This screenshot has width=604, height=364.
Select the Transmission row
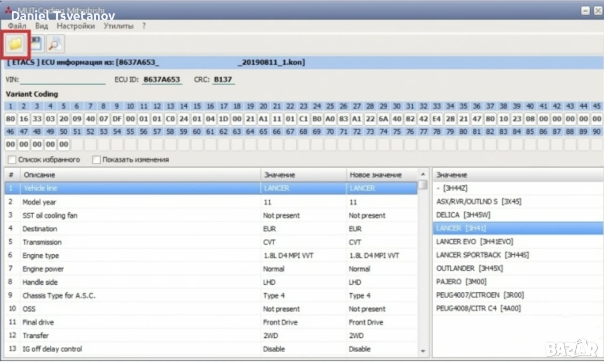(x=211, y=242)
